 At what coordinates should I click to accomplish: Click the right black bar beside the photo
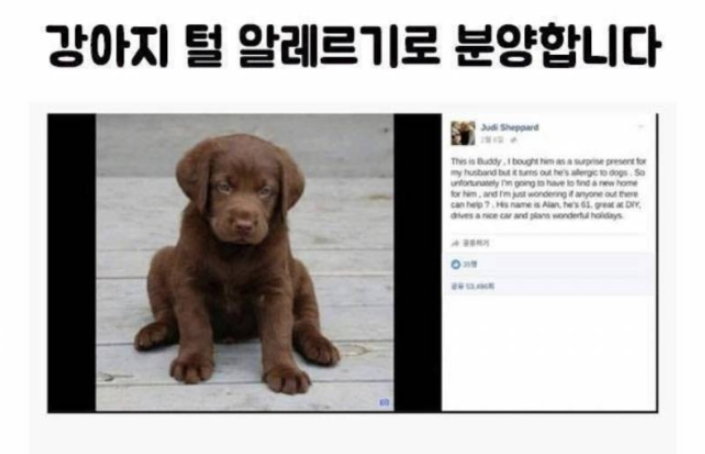point(418,263)
